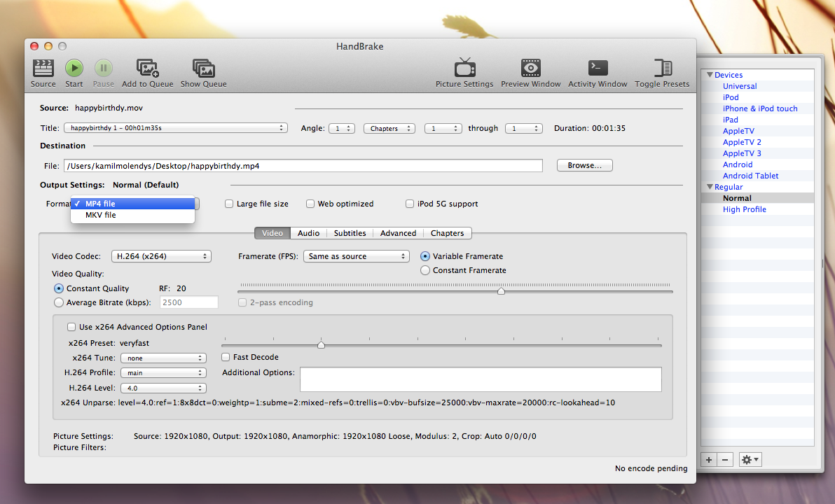
Task: Select the Universal preset
Action: pos(740,86)
